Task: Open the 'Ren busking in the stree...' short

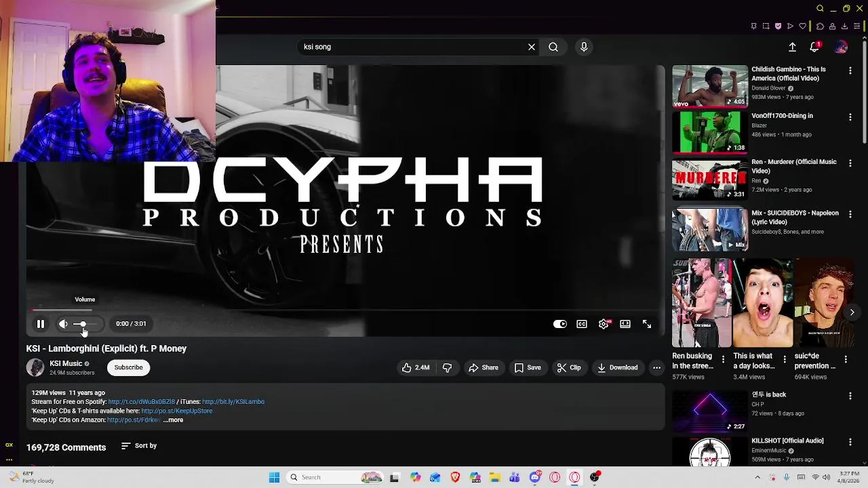Action: point(701,303)
